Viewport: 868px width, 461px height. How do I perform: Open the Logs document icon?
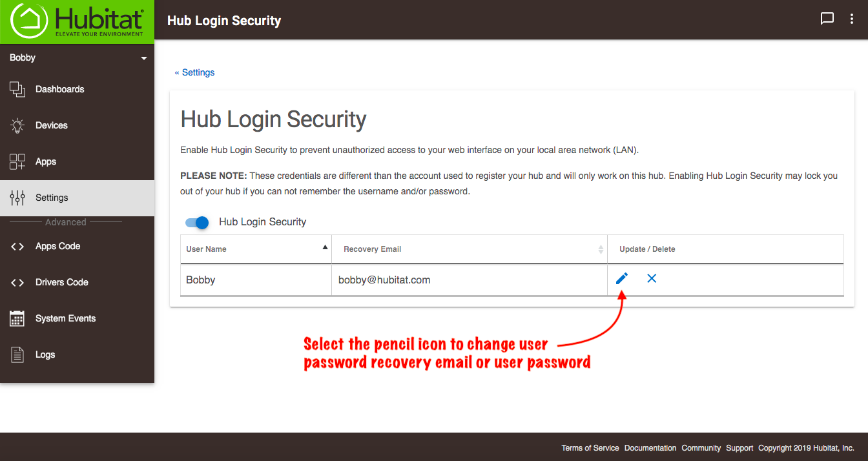pos(17,354)
